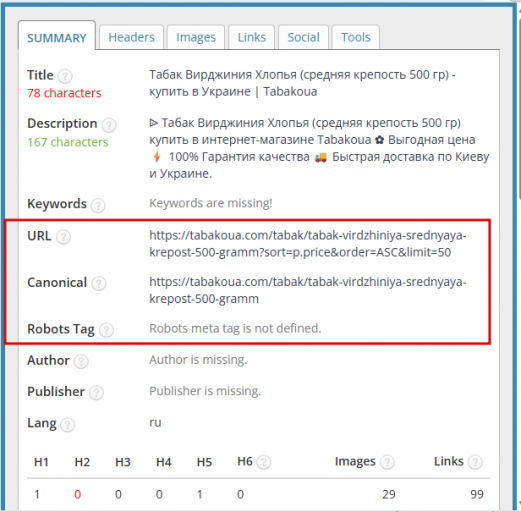This screenshot has height=512, width=521.
Task: Open the SUMMARY tab
Action: click(57, 36)
